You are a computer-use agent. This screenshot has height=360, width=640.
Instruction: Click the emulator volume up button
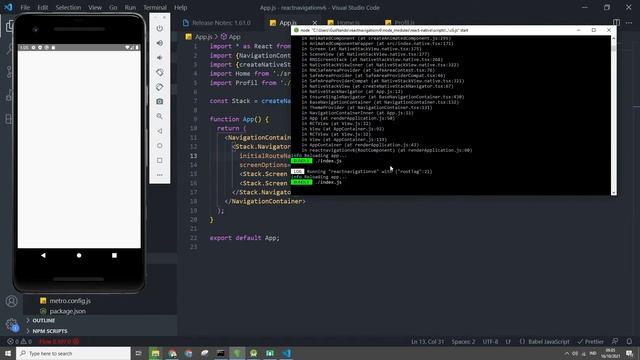160,43
